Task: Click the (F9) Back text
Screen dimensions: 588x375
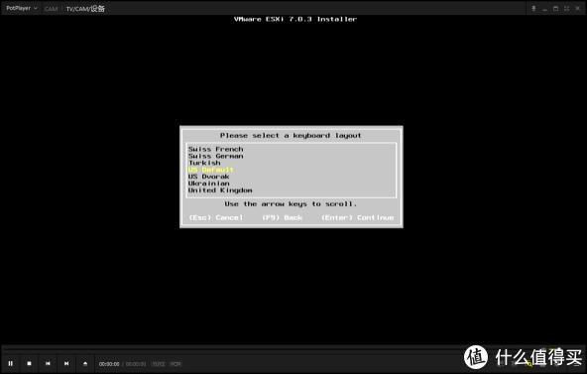Action: pos(282,217)
